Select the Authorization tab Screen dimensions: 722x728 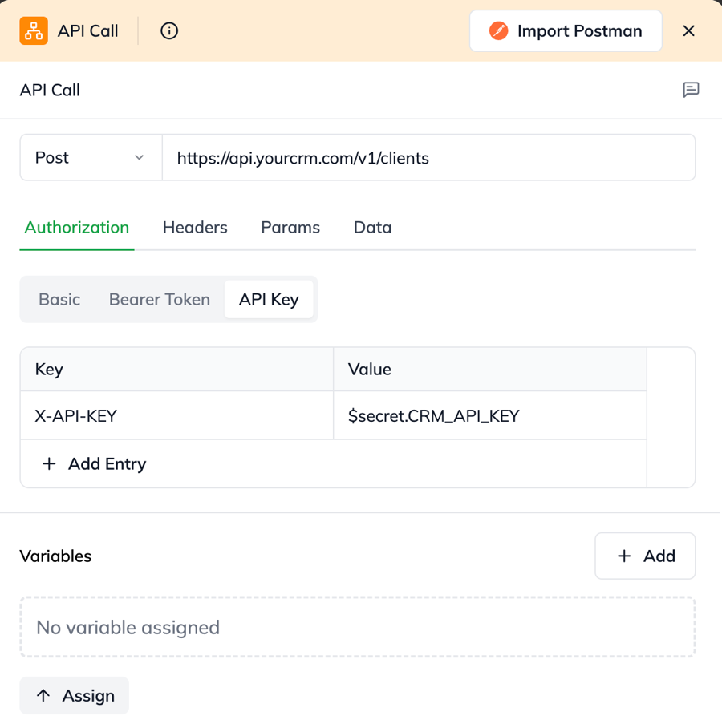click(77, 228)
